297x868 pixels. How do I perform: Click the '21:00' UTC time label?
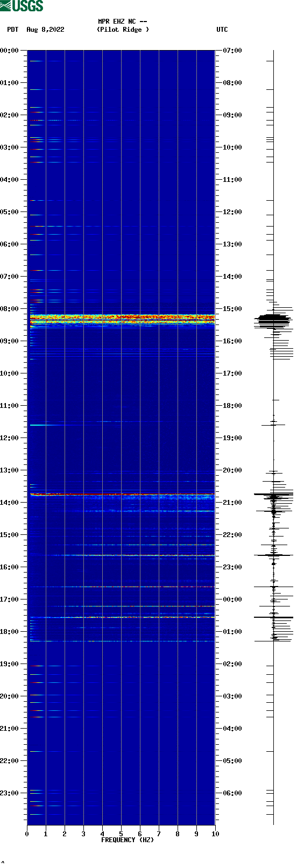(x=232, y=503)
